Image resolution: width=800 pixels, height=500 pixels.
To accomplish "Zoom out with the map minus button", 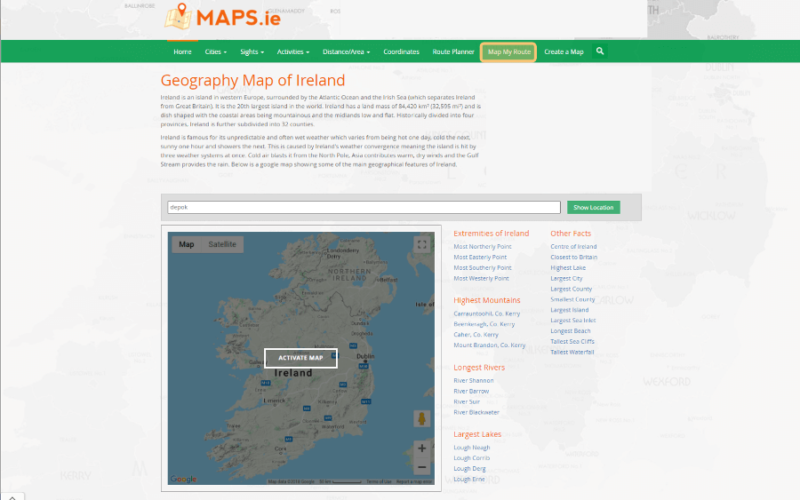I will click(x=422, y=467).
